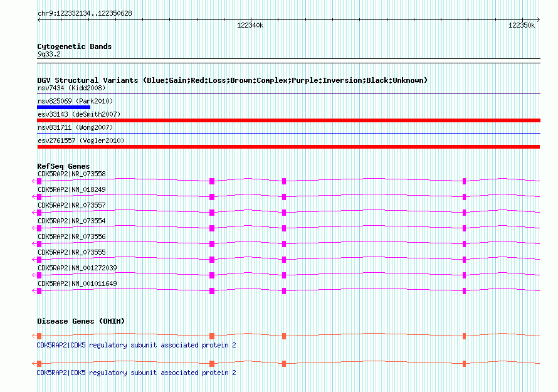Click the rightmost exon box of NR_073558

click(x=464, y=181)
